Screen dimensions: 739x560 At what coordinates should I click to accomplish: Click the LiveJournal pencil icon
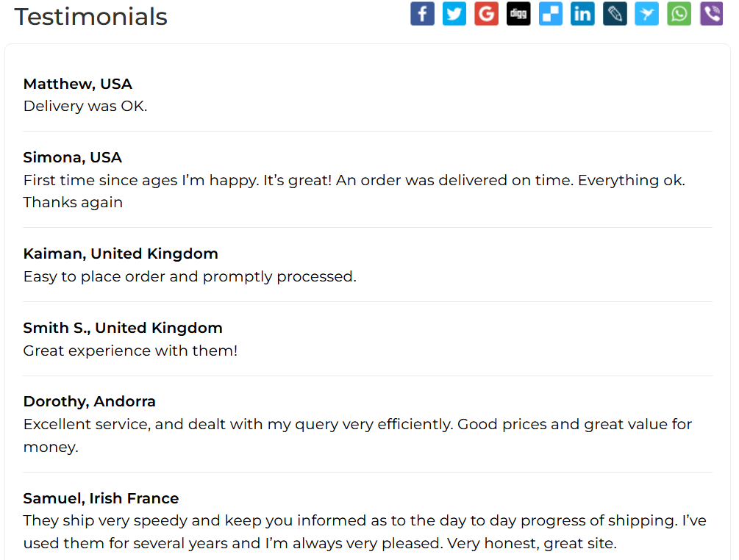pos(615,14)
